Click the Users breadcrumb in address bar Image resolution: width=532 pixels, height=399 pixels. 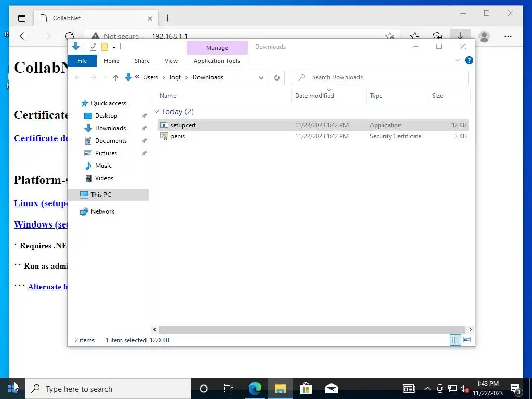(x=151, y=77)
